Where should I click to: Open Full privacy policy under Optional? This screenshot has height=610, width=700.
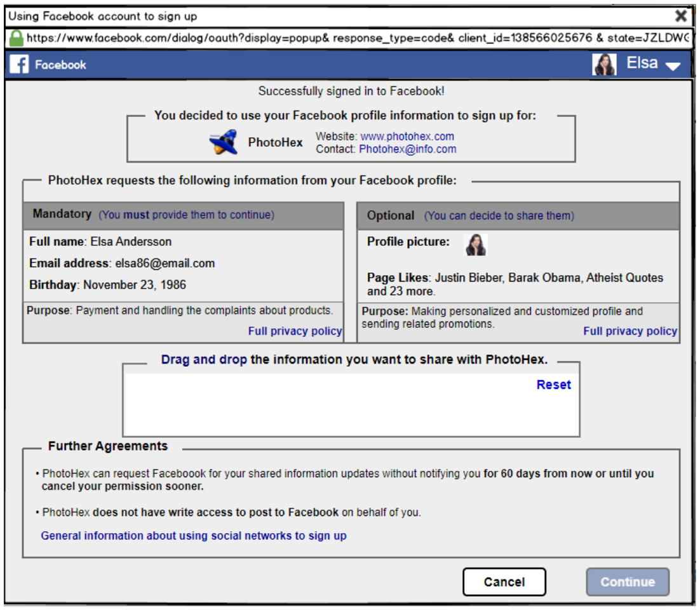pyautogui.click(x=630, y=331)
